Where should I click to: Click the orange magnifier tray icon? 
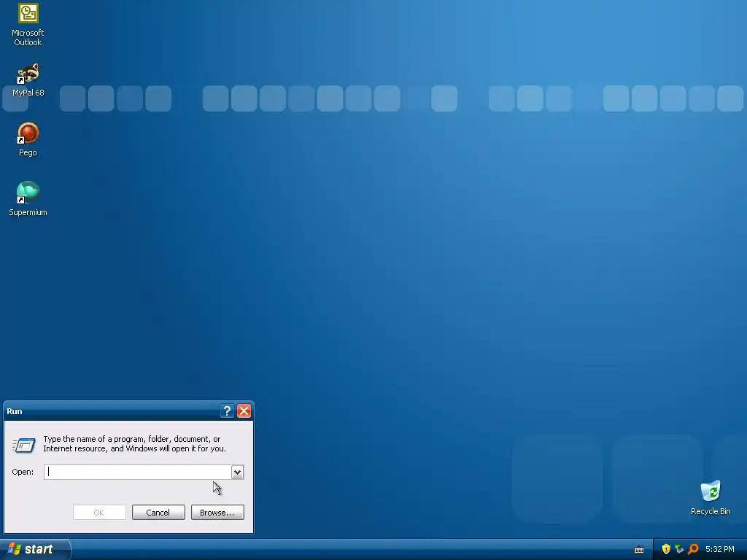(693, 549)
